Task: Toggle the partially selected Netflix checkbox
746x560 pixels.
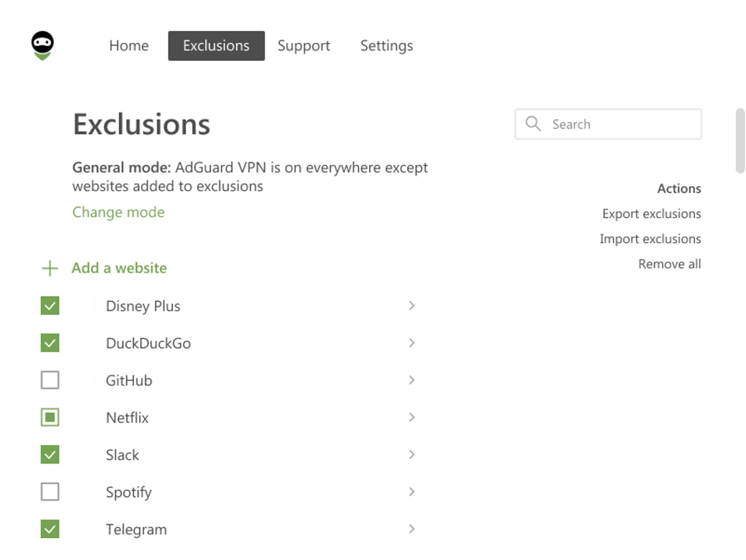Action: click(50, 417)
